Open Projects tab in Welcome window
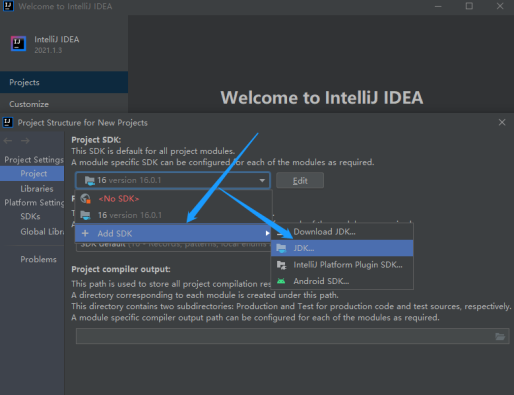Viewport: 514px width, 395px height. tap(64, 82)
